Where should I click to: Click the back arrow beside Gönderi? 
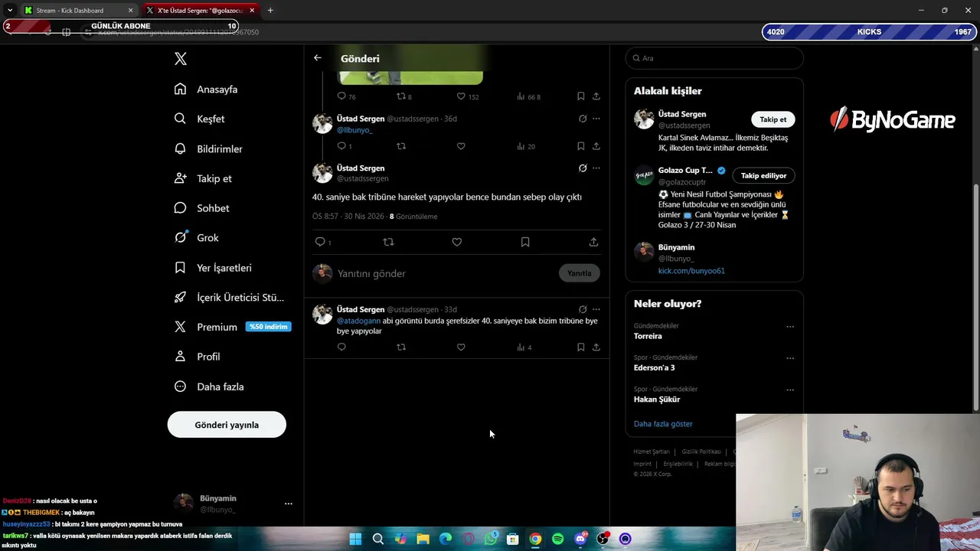click(x=318, y=58)
